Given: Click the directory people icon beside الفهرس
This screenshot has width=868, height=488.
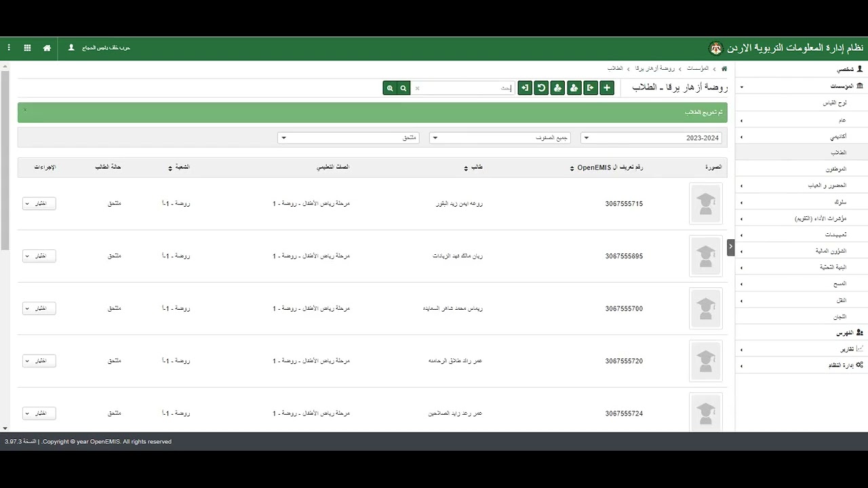Looking at the screenshot, I should [860, 333].
